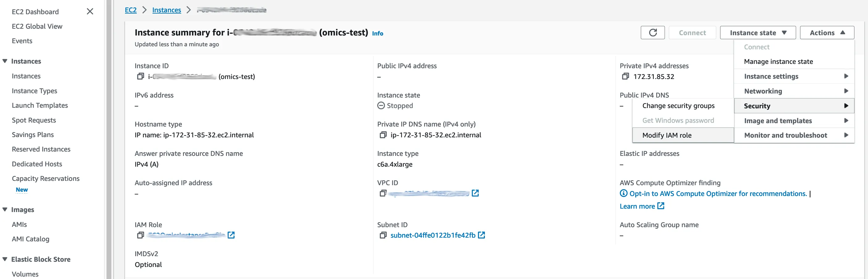Click the Learn more link
The width and height of the screenshot is (868, 279).
[x=637, y=206]
